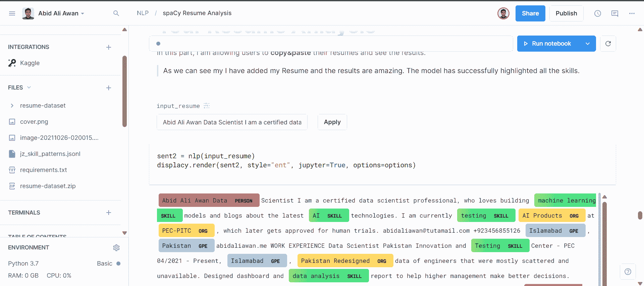The width and height of the screenshot is (644, 286).
Task: Click the Kaggle key icon
Action: pyautogui.click(x=12, y=63)
